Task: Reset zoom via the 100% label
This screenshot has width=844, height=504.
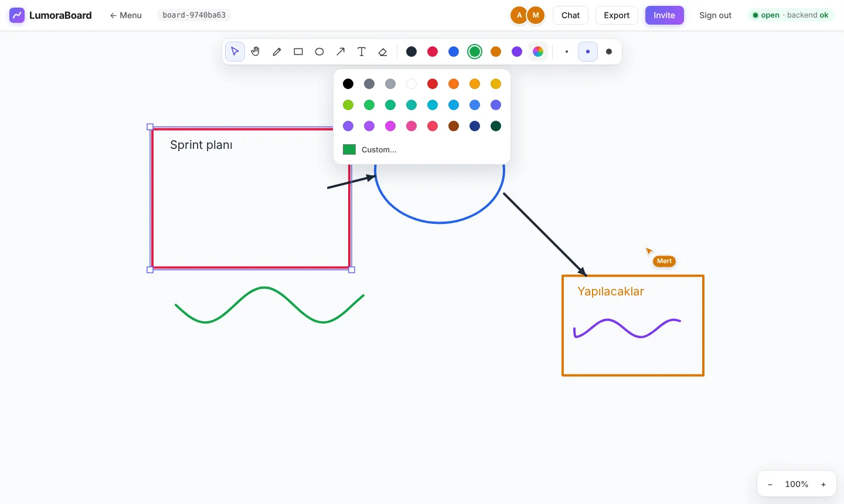Action: pos(797,484)
